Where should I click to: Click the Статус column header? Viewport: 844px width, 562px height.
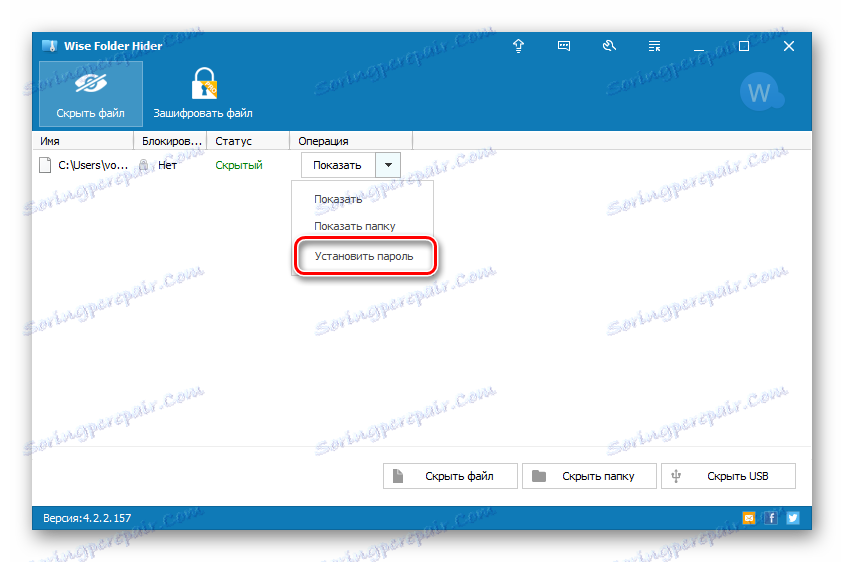click(x=248, y=141)
